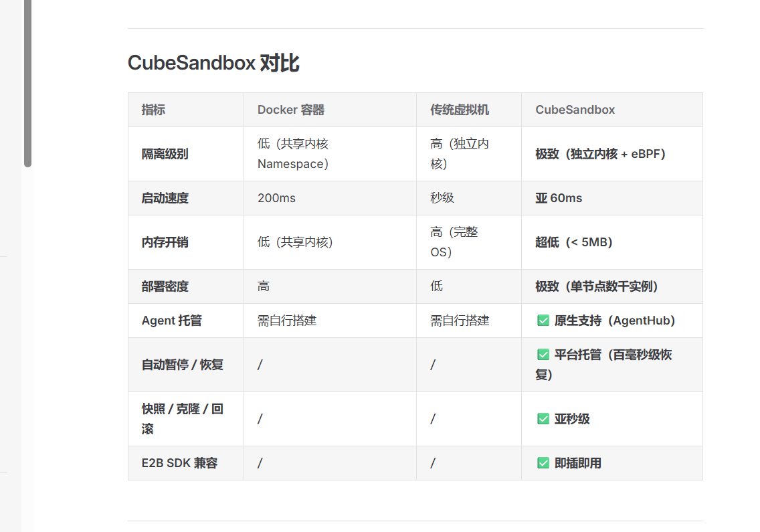This screenshot has height=532, width=760.
Task: Click the green checkmark beside 平台托管
Action: pyautogui.click(x=543, y=355)
